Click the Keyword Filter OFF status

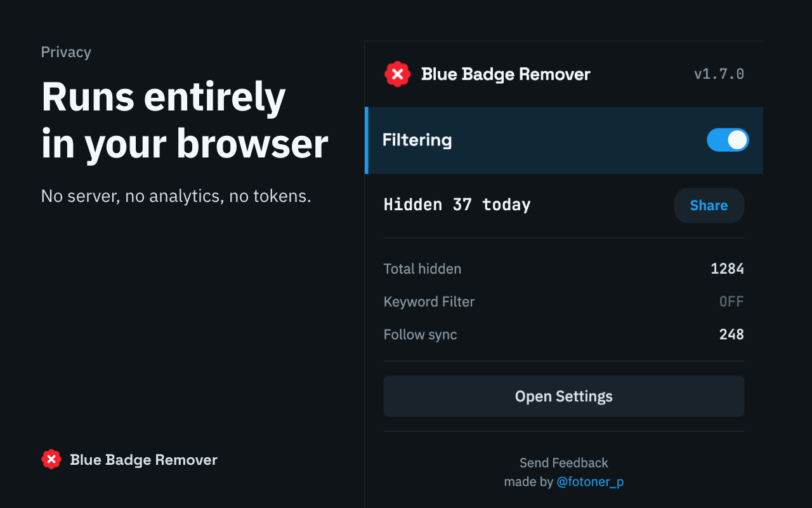pyautogui.click(x=731, y=302)
